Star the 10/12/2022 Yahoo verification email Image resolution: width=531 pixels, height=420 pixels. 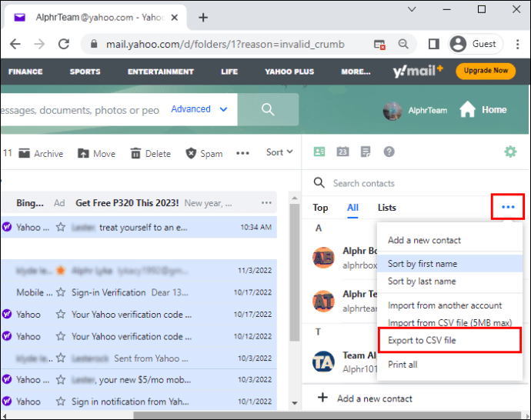coord(61,336)
